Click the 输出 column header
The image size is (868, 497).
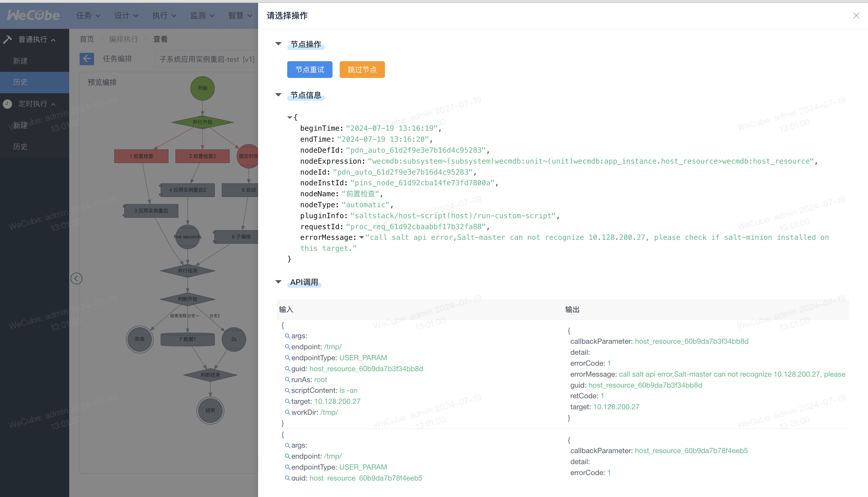coord(572,310)
